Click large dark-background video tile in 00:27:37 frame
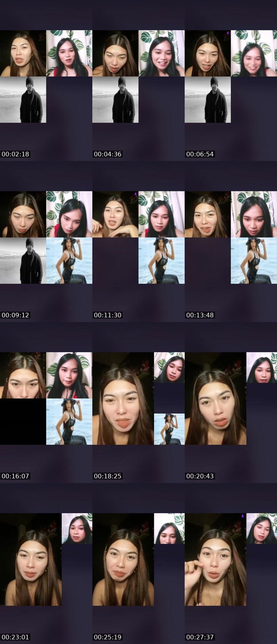The image size is (277, 644). [215, 559]
